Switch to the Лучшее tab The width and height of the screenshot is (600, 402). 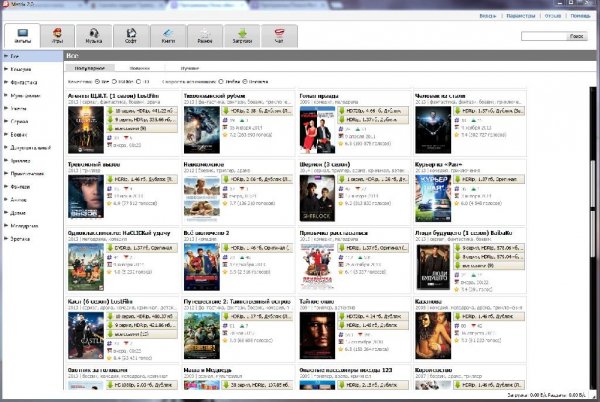pos(190,68)
